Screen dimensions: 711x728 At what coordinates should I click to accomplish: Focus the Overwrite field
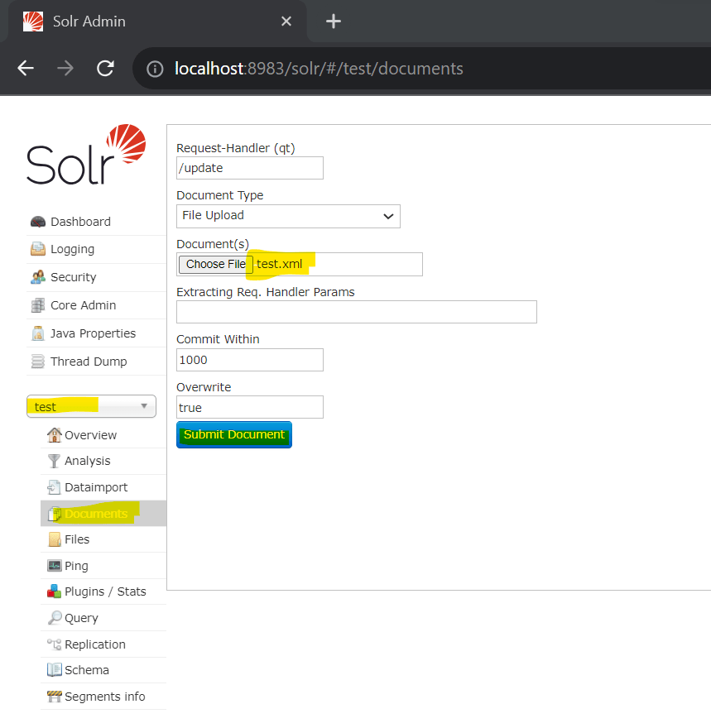[250, 407]
